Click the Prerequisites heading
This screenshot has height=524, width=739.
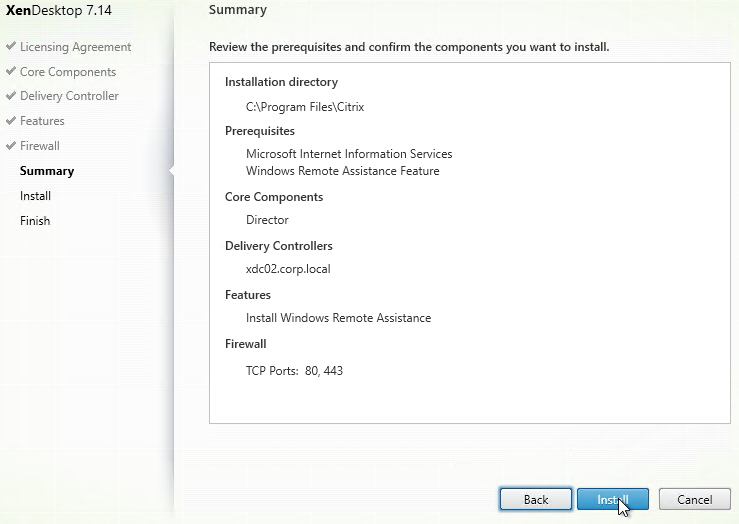click(260, 131)
